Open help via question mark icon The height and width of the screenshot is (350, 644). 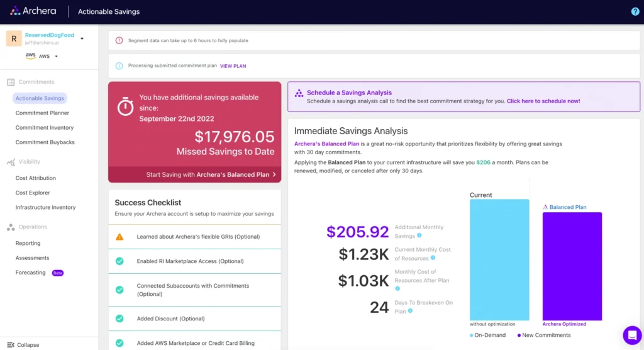pyautogui.click(x=635, y=11)
